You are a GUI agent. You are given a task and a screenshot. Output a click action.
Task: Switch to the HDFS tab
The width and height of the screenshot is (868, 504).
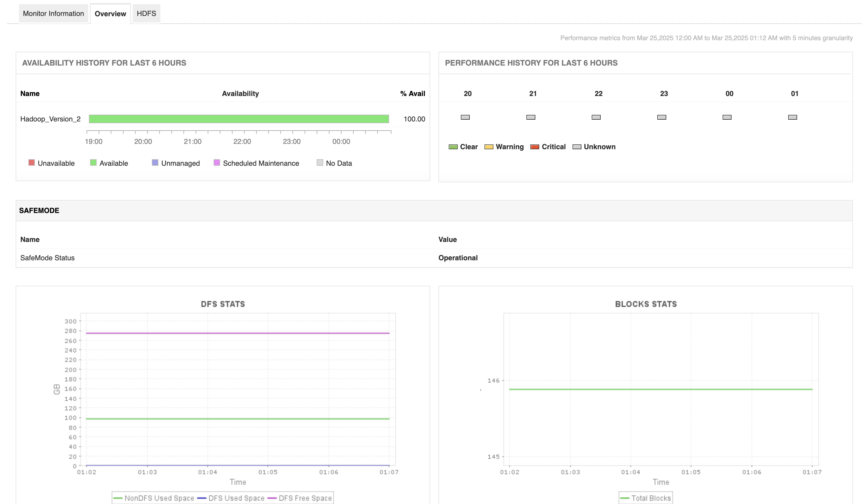[x=146, y=13]
